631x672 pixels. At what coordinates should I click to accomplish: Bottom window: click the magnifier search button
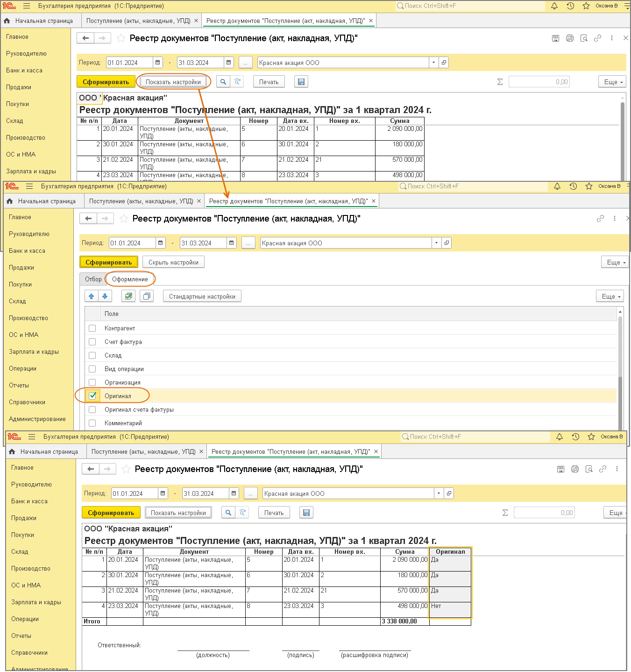tap(228, 513)
